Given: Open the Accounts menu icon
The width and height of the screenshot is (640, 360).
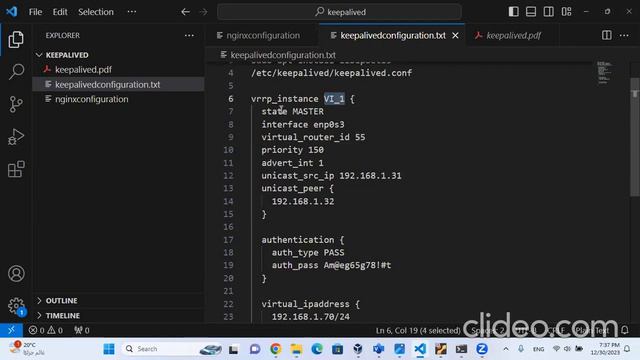Looking at the screenshot, I should click(x=16, y=273).
